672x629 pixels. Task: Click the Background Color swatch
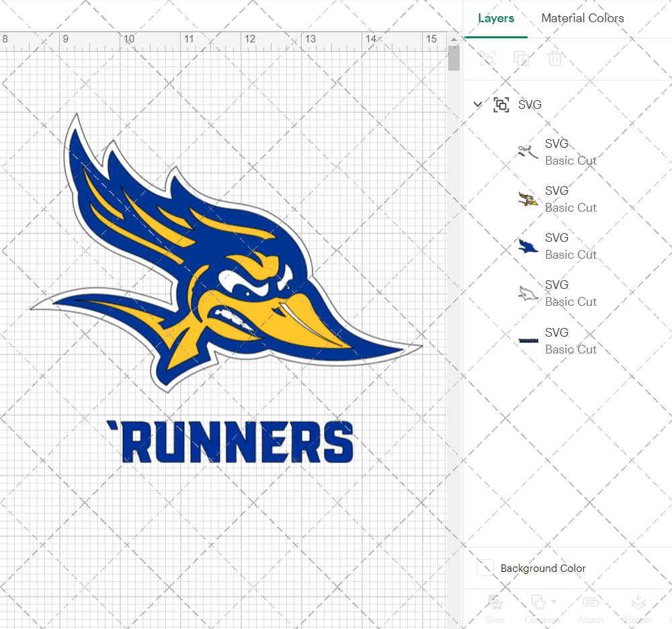[485, 568]
